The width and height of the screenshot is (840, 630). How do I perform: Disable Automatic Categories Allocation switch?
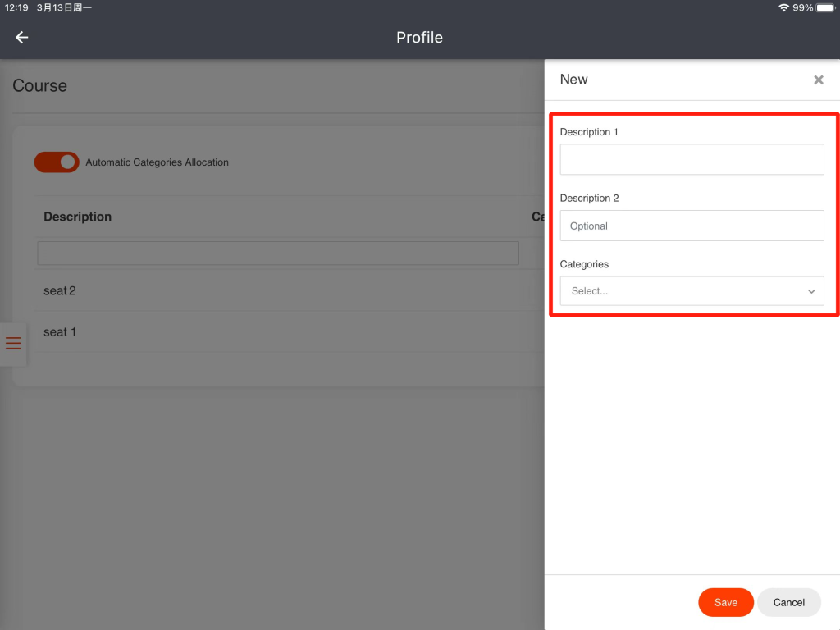(x=57, y=162)
